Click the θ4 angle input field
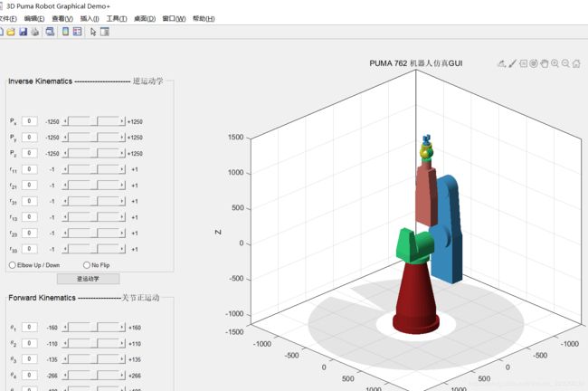Image resolution: width=588 pixels, height=391 pixels. (29, 376)
